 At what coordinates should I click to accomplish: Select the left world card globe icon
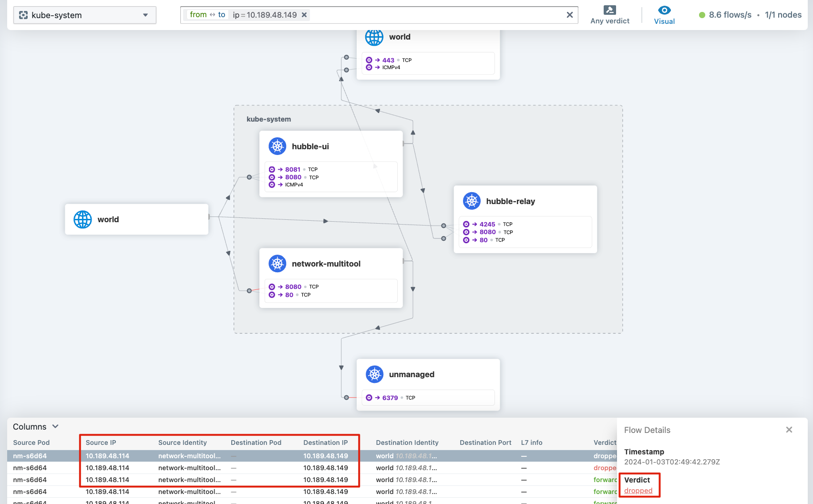[x=82, y=219]
